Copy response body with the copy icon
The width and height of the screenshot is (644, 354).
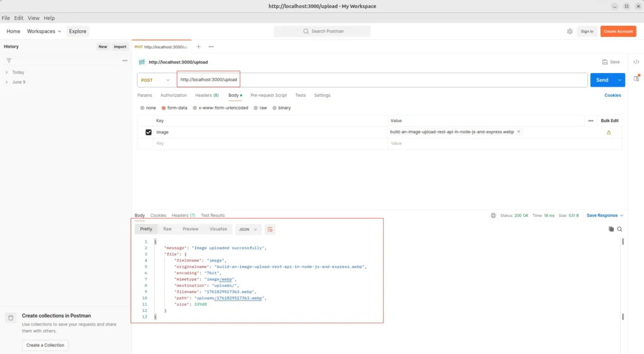pyautogui.click(x=611, y=229)
